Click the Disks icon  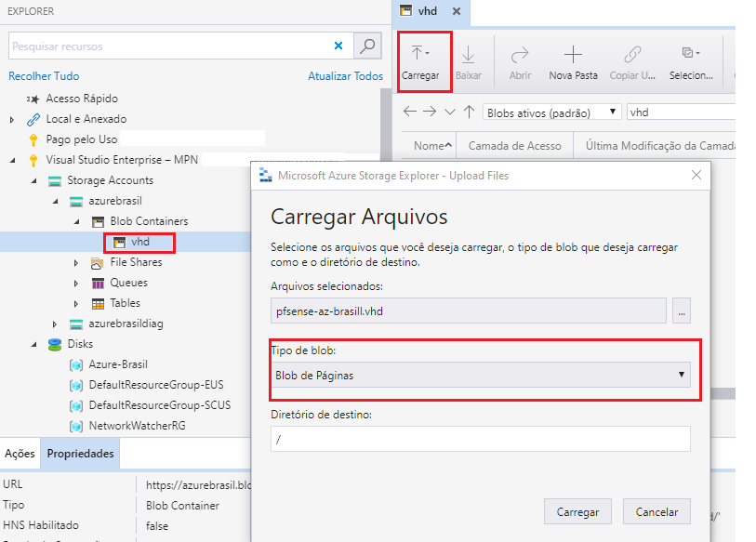click(x=55, y=345)
